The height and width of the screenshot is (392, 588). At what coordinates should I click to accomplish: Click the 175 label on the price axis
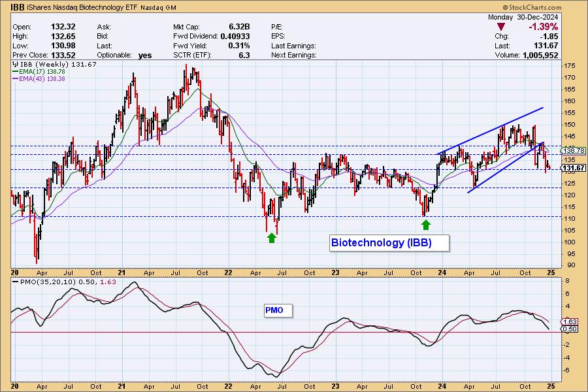[x=569, y=65]
